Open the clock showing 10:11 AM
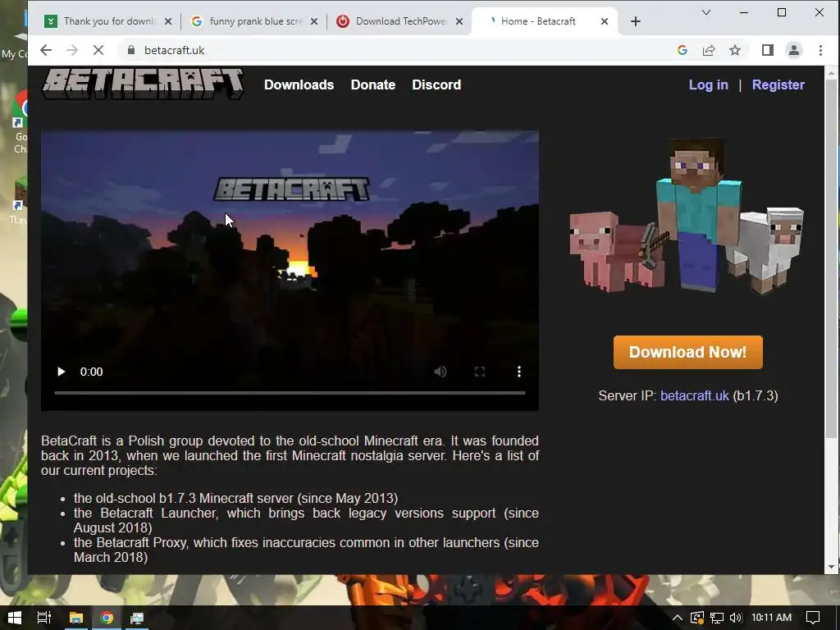 tap(771, 618)
